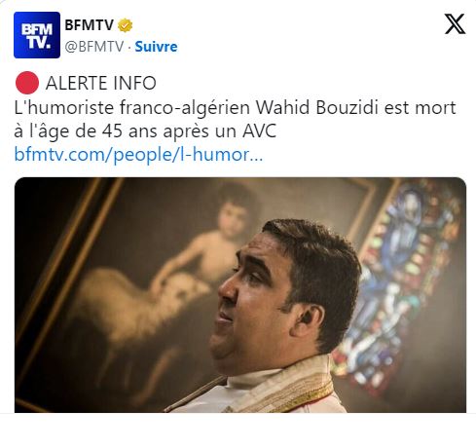Click the 'franco-algérien' text in the tweet
The image size is (476, 448).
click(185, 108)
